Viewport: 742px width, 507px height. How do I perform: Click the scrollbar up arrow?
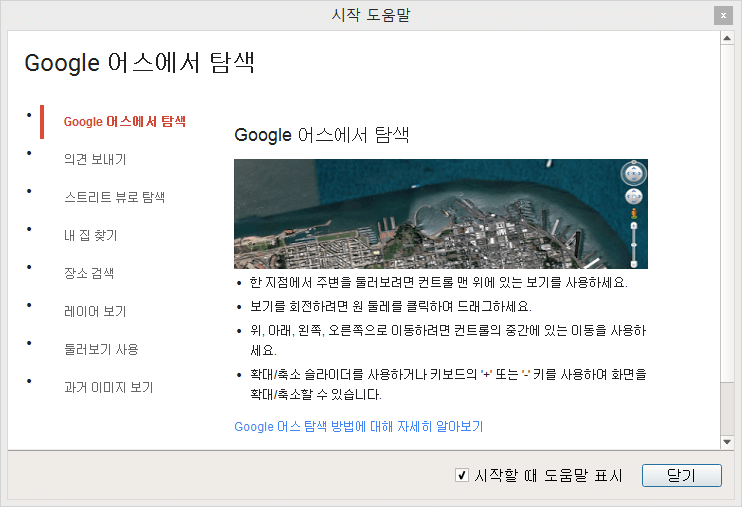pos(727,39)
